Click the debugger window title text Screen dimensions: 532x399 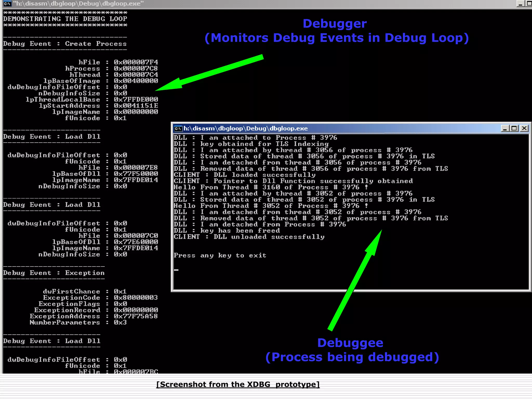(x=78, y=4)
